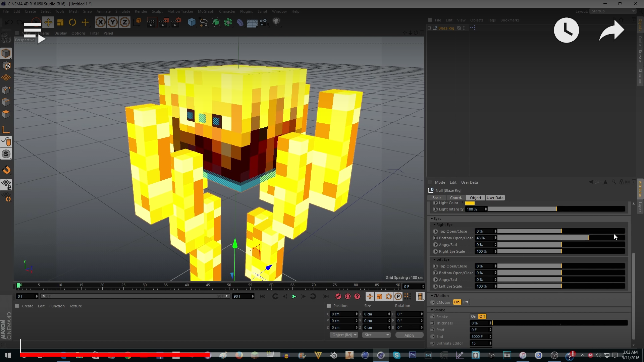Enable the Axis mode icon
The height and width of the screenshot is (362, 644).
(x=6, y=130)
